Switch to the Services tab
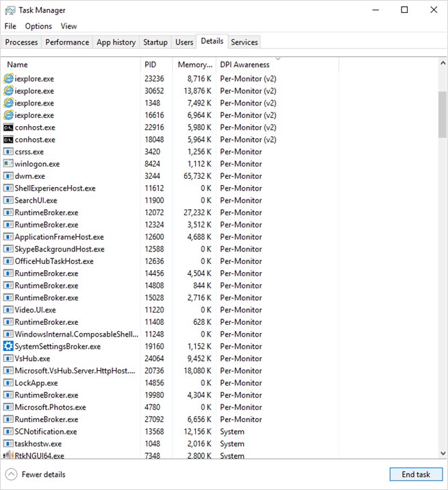 245,42
